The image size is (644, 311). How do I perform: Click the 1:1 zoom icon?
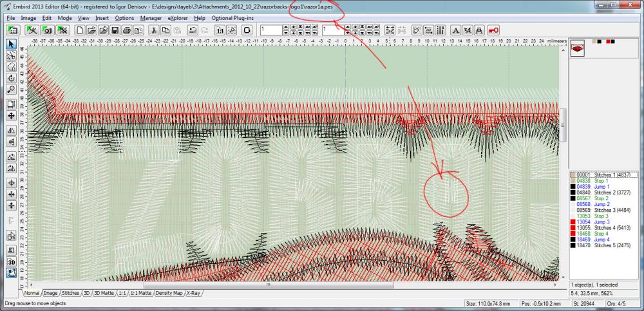pyautogui.click(x=220, y=30)
